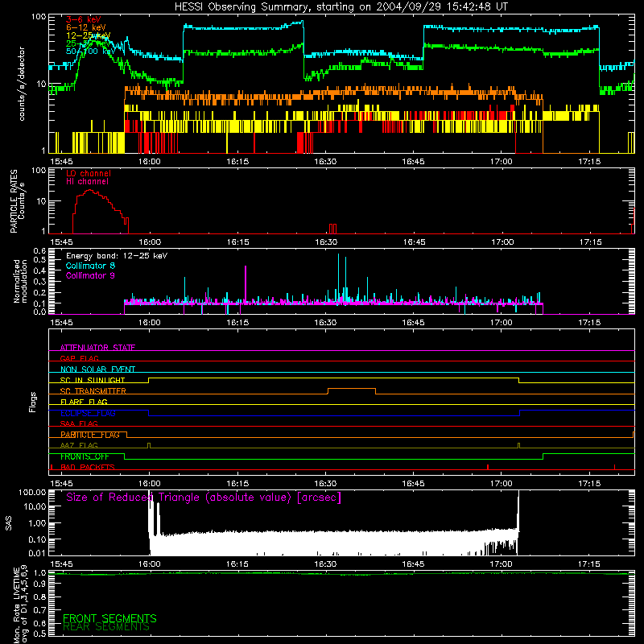644x644 pixels.
Task: Select the SC_IN_SUNLIGHT flag label
Action: 93,380
